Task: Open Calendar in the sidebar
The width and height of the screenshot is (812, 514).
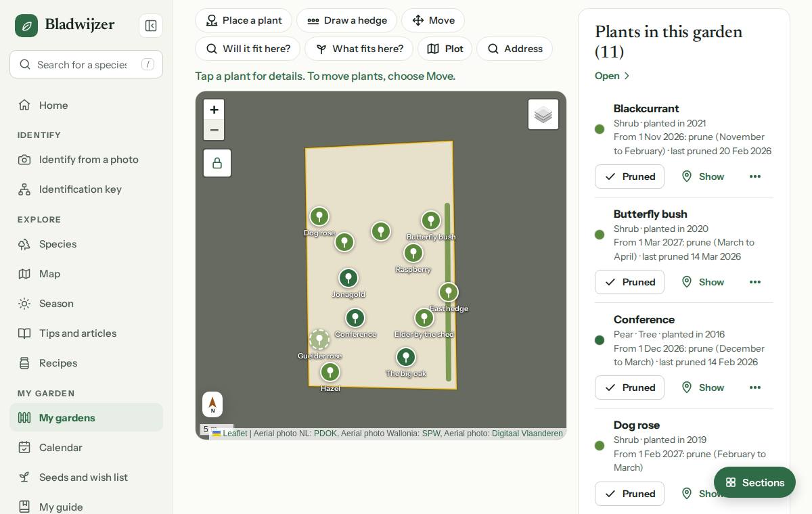Action: point(86,448)
